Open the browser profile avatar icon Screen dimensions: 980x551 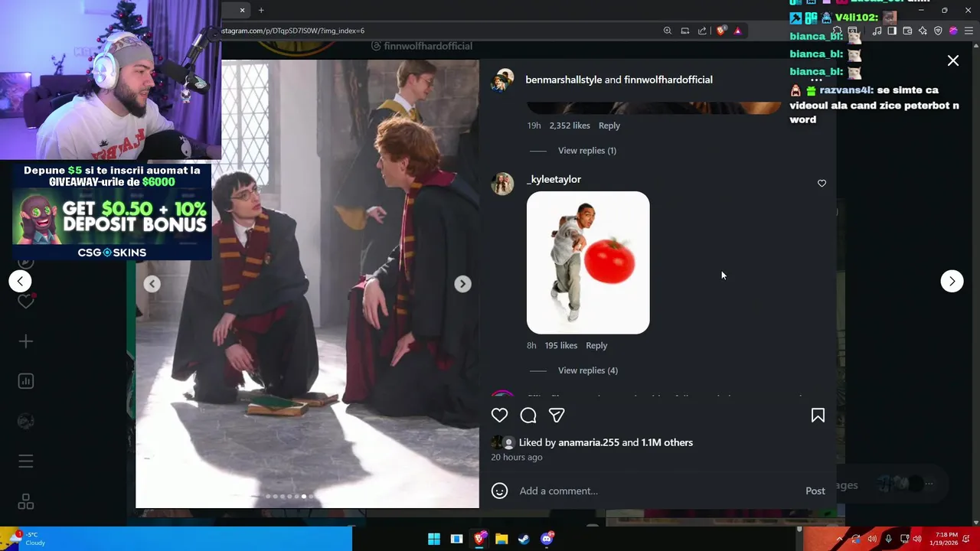pyautogui.click(x=953, y=31)
